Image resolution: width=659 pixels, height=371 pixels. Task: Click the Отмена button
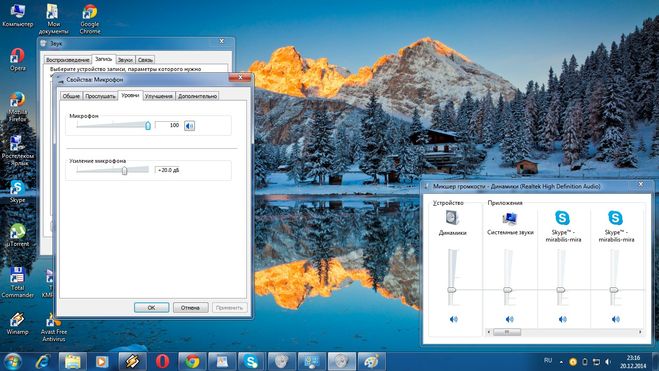point(190,308)
